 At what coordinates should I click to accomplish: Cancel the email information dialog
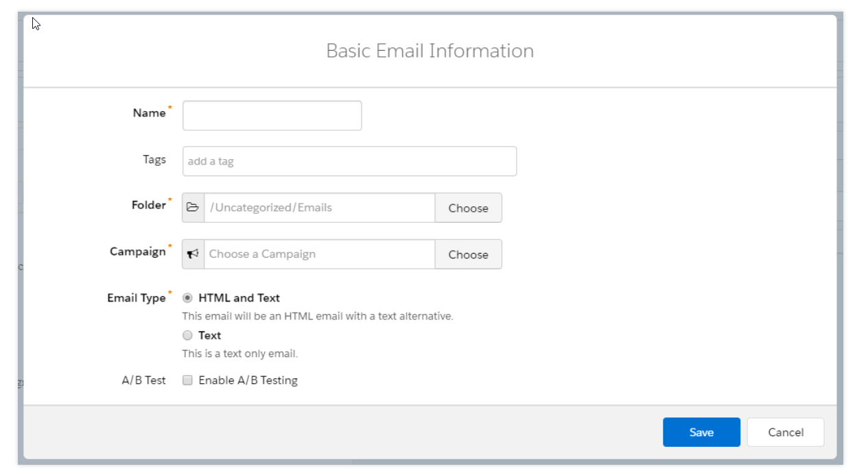(785, 433)
